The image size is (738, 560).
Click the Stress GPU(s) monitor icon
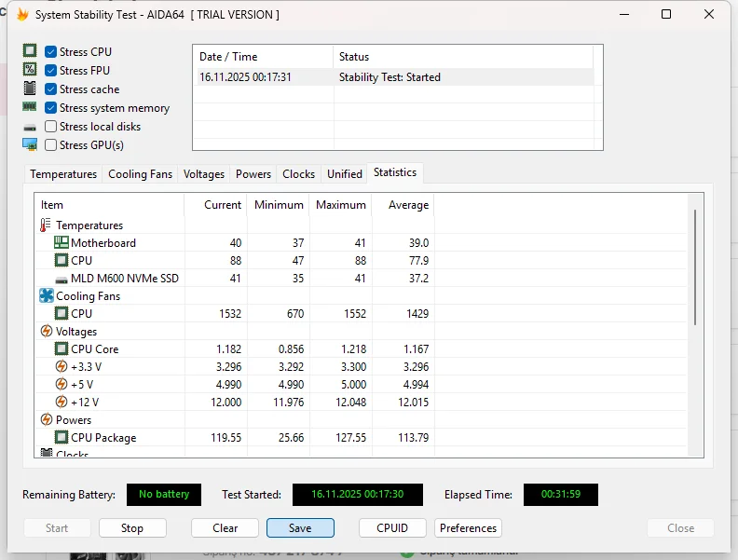(30, 144)
